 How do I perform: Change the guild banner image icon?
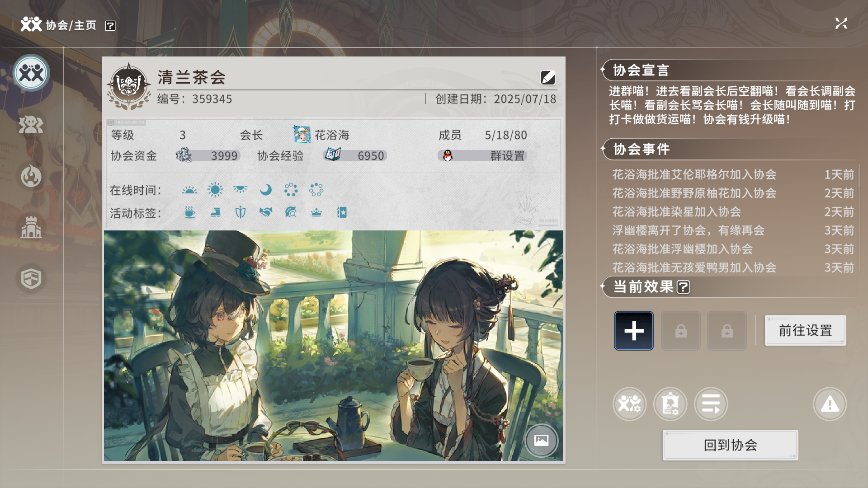[x=541, y=440]
